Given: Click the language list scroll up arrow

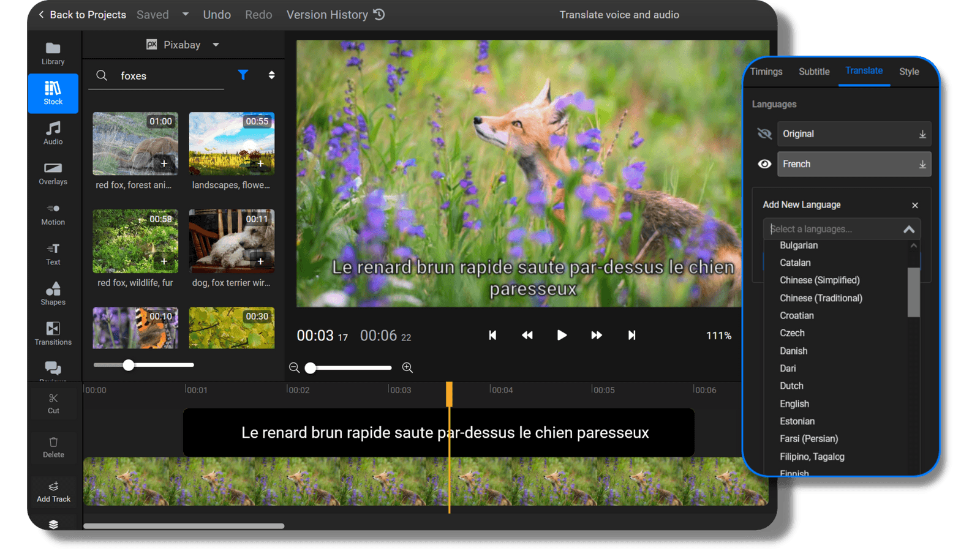Looking at the screenshot, I should pyautogui.click(x=914, y=246).
